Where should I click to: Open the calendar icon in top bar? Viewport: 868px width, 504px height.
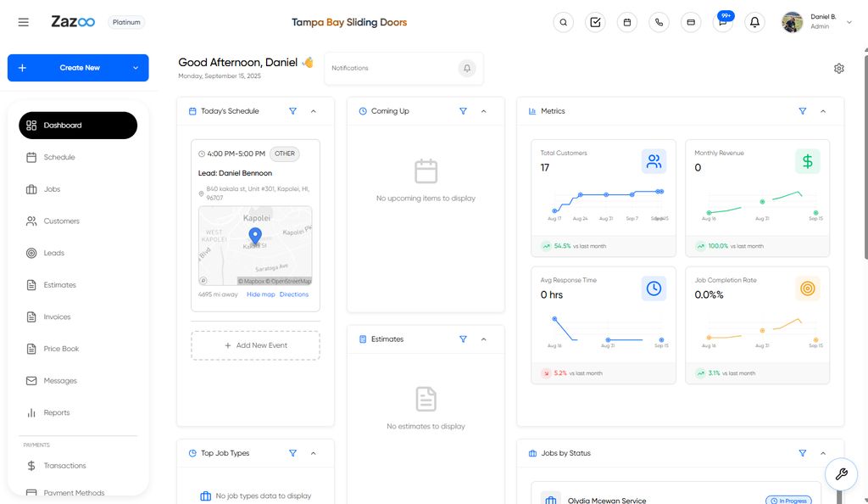[x=627, y=23]
